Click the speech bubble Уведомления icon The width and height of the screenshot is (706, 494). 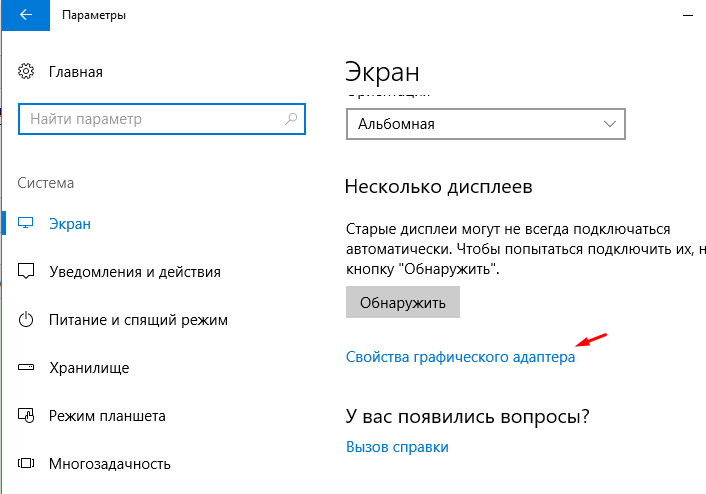tap(26, 271)
